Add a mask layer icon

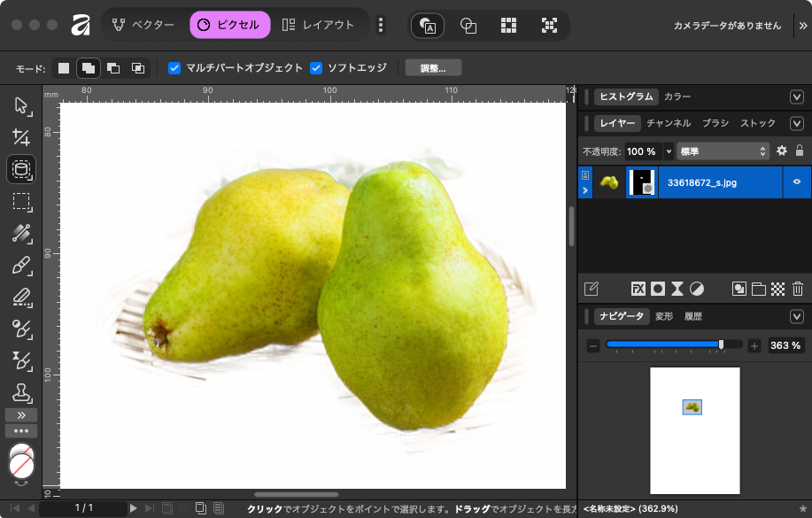[x=658, y=289]
